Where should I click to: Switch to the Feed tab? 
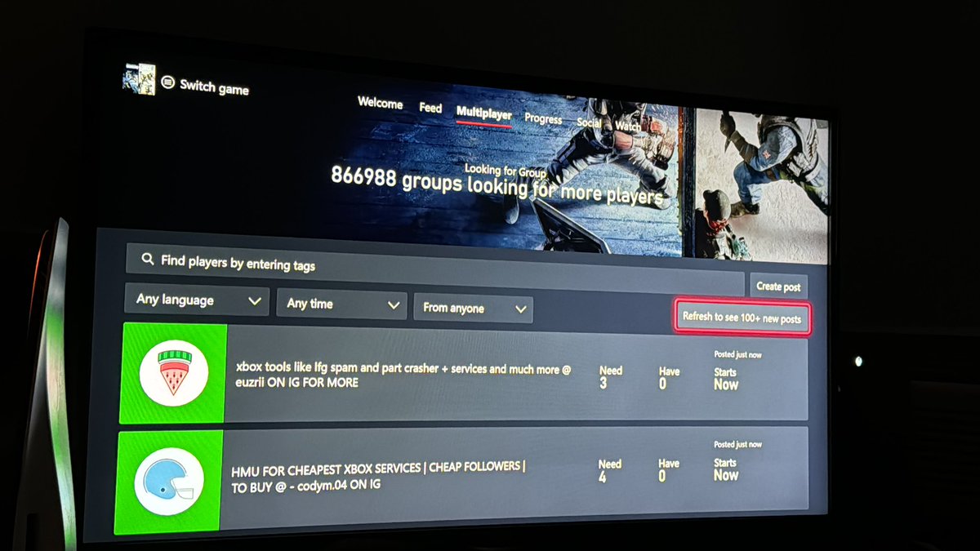(430, 108)
